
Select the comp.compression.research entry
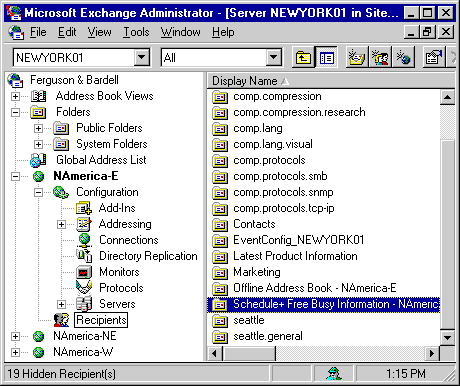click(299, 112)
